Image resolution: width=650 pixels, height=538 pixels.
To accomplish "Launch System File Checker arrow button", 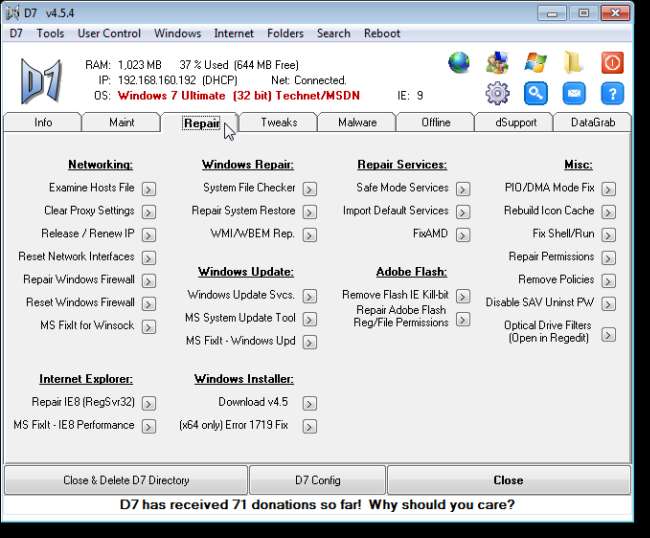I will click(x=309, y=188).
